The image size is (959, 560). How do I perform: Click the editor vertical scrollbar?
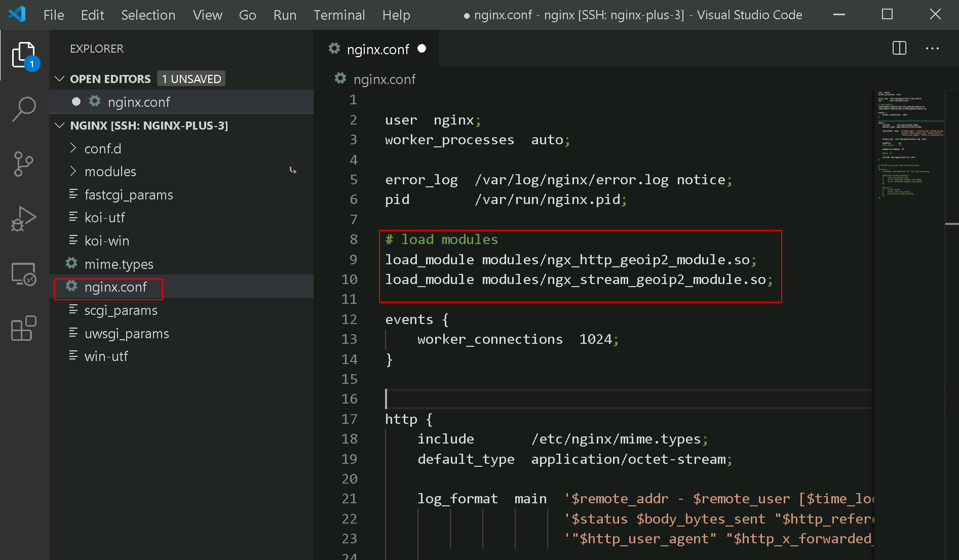951,324
